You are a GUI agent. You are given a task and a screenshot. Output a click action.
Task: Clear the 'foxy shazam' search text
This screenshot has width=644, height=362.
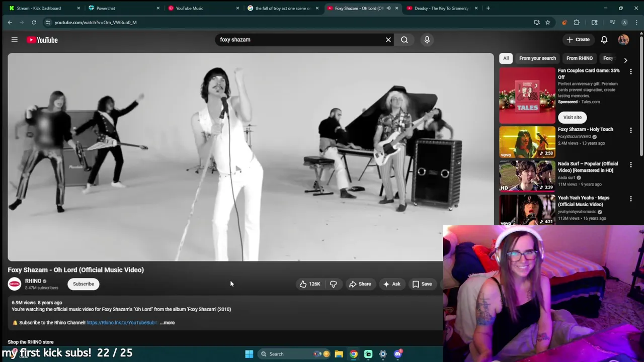[x=388, y=40]
